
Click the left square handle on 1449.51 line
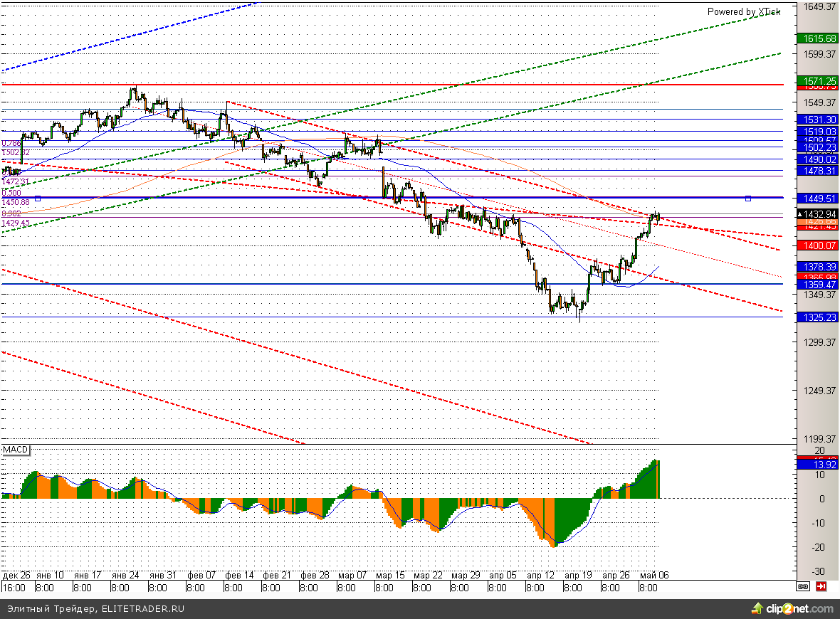point(38,199)
